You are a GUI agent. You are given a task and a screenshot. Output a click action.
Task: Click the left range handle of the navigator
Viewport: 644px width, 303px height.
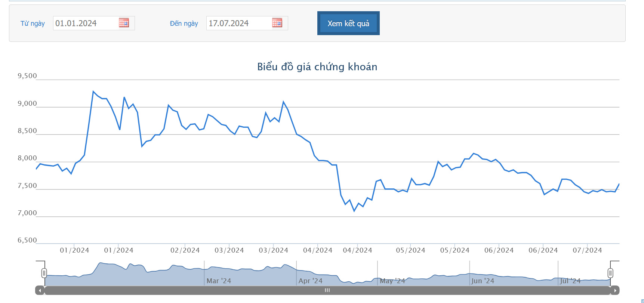(x=44, y=273)
